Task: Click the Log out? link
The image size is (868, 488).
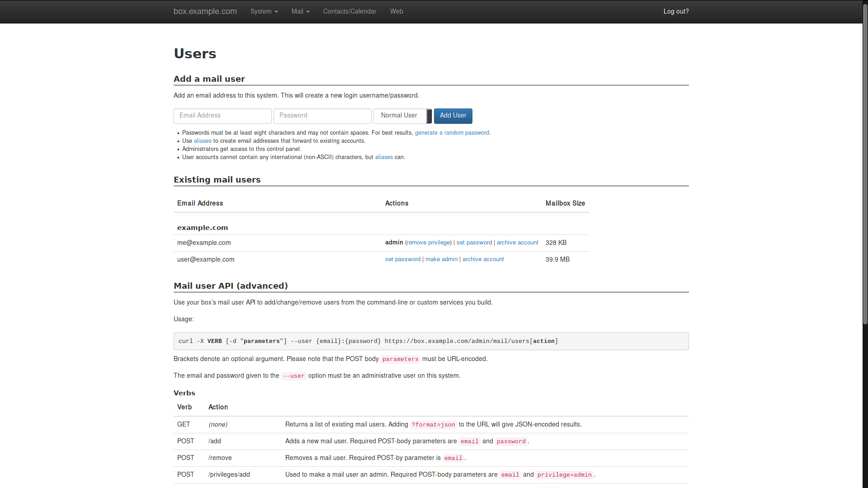Action: pos(676,11)
